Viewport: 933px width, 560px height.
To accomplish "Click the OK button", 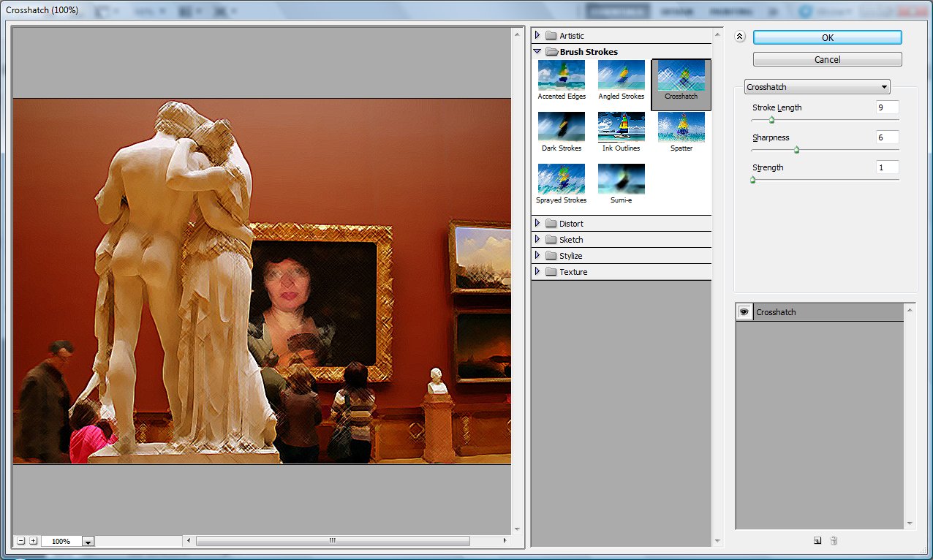I will (827, 37).
